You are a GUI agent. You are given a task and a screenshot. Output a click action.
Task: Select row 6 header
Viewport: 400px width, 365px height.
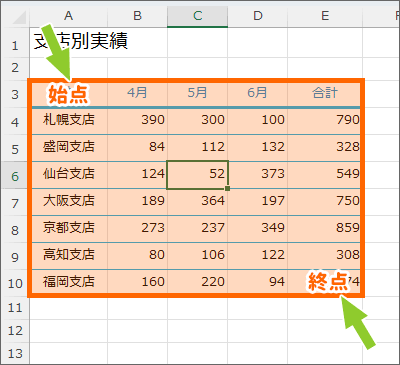pos(15,176)
